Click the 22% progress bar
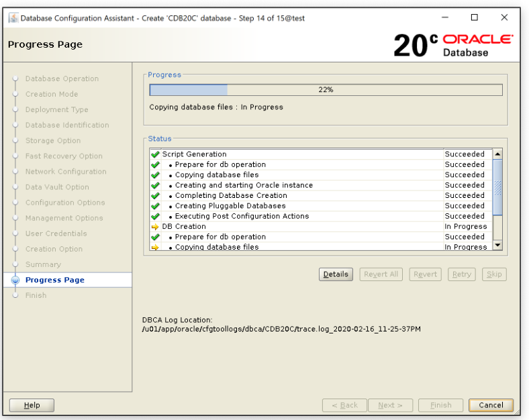Viewport: 529px width, 420px height. point(326,90)
